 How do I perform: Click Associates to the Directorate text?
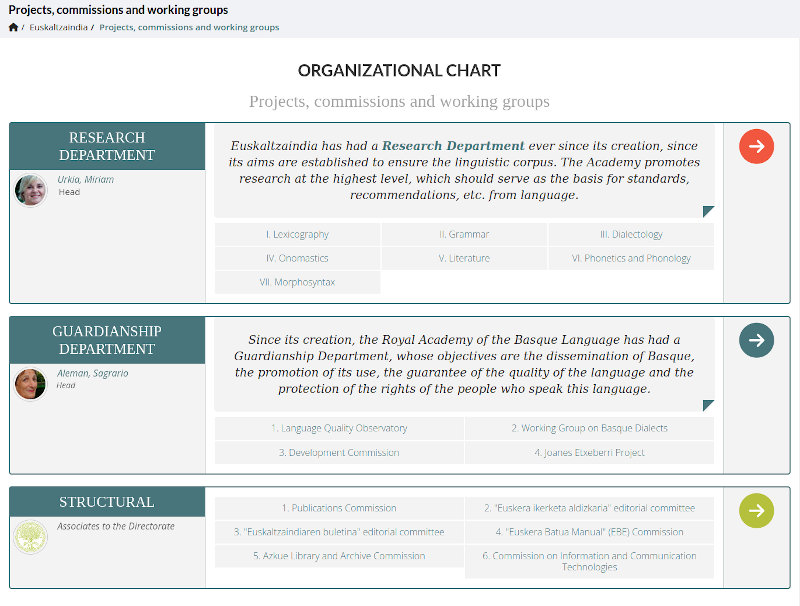click(116, 526)
